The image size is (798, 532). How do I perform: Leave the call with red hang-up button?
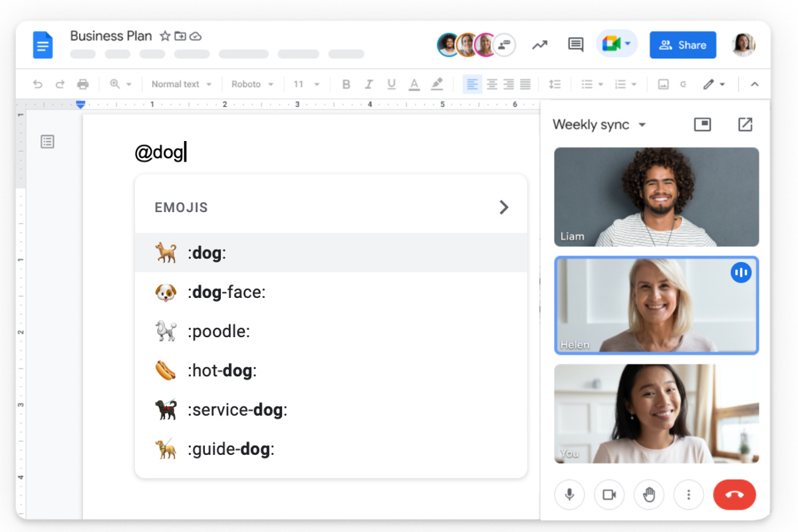pyautogui.click(x=734, y=495)
